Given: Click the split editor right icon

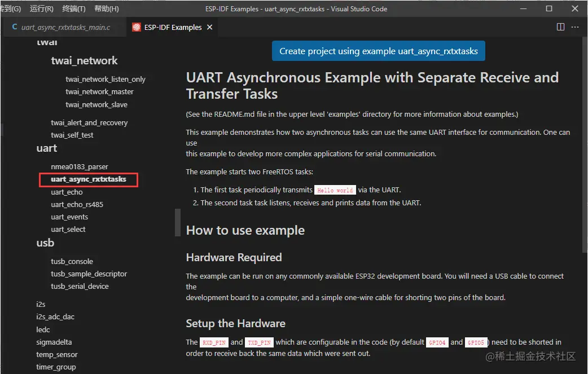Looking at the screenshot, I should [x=560, y=27].
